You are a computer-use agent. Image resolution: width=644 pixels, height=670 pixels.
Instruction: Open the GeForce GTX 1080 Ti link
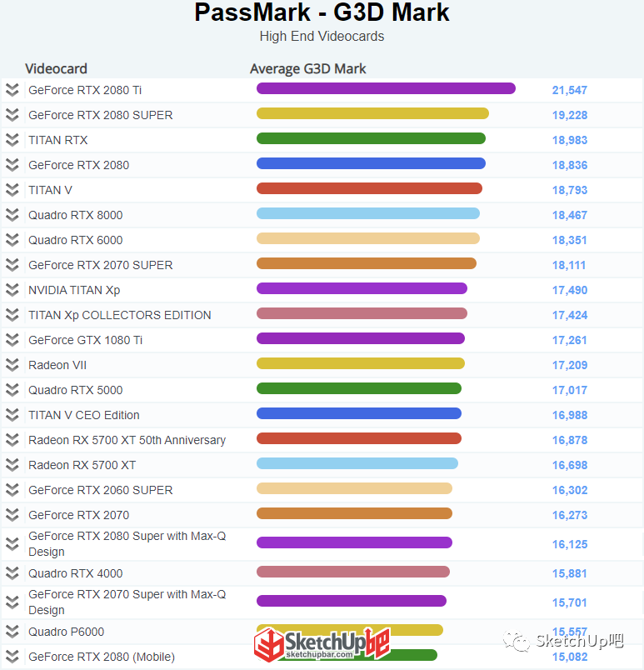(85, 340)
